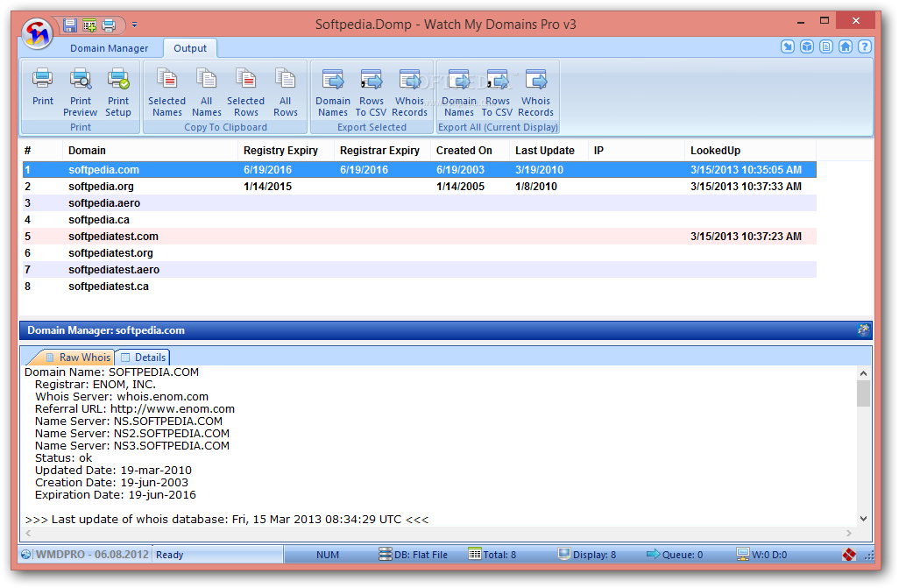Viewport: 899px width, 588px height.
Task: Sort by Registry Expiry column header
Action: [286, 151]
